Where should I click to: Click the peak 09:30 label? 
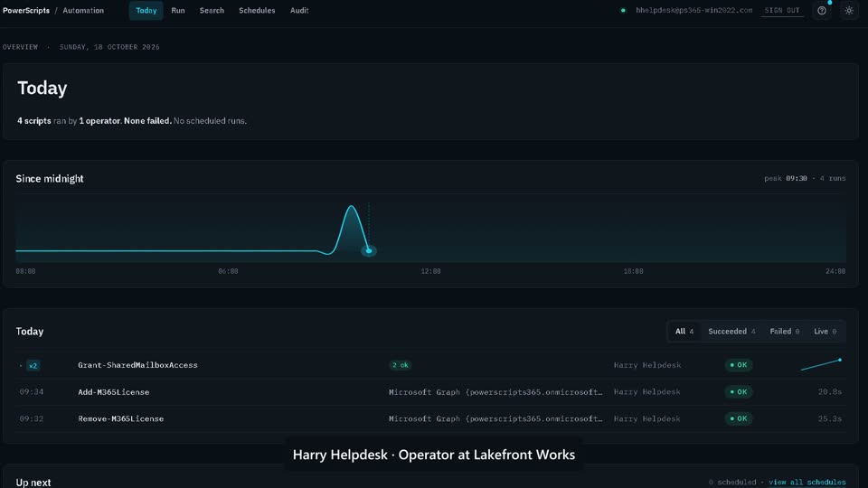point(786,178)
